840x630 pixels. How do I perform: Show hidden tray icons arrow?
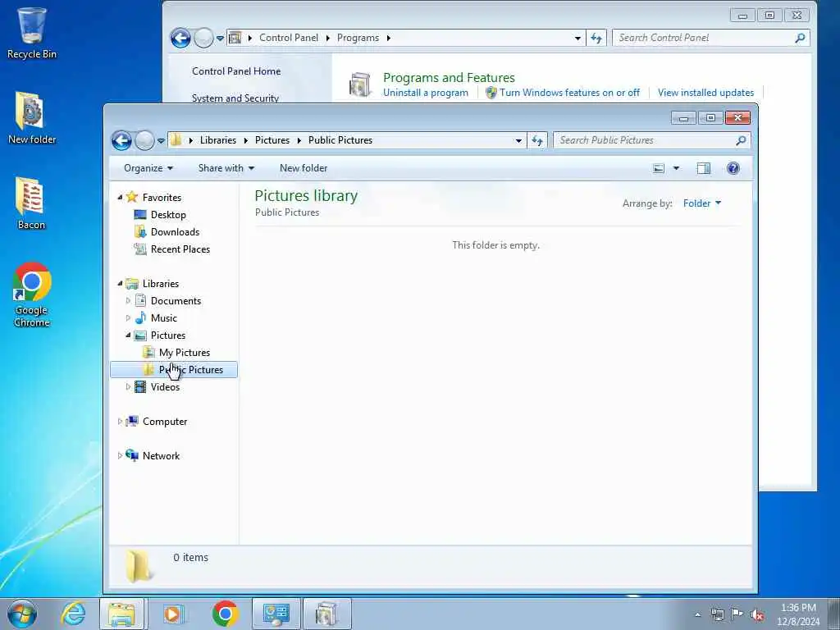697,614
